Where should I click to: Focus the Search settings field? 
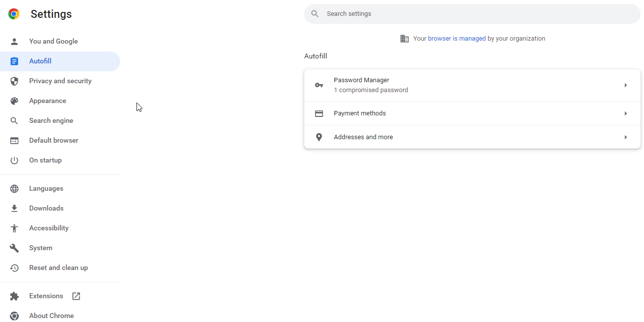(472, 14)
